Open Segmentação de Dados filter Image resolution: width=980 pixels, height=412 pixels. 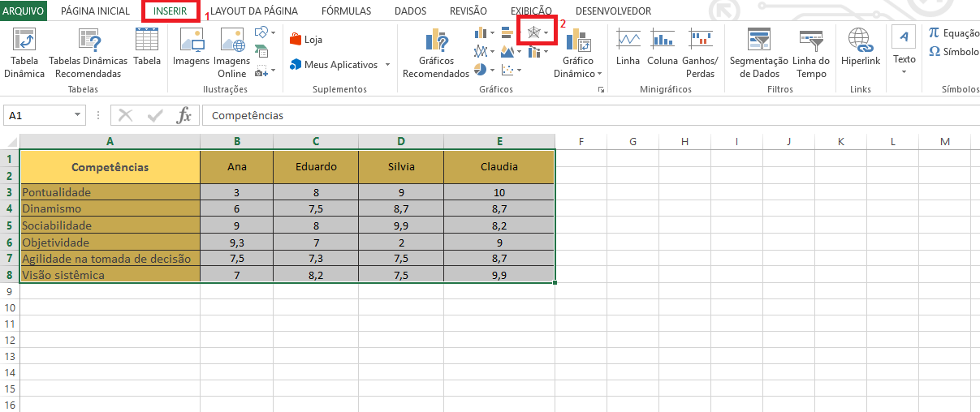point(758,41)
